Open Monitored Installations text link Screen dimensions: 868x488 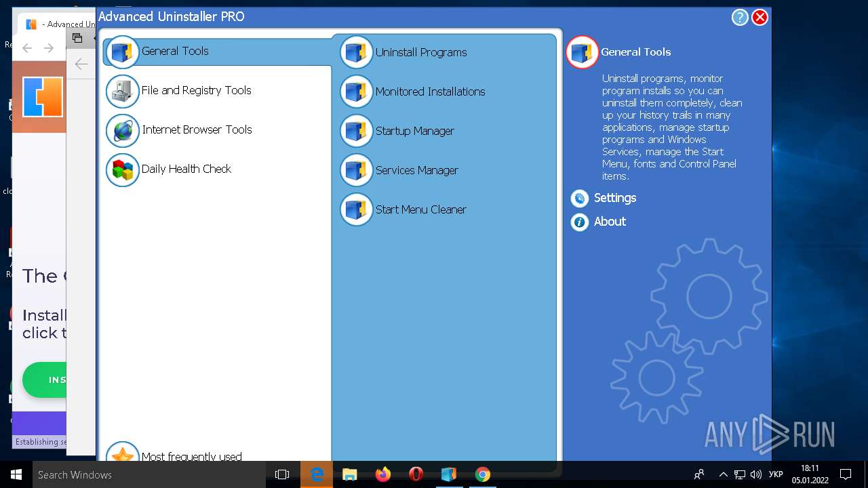click(x=431, y=91)
